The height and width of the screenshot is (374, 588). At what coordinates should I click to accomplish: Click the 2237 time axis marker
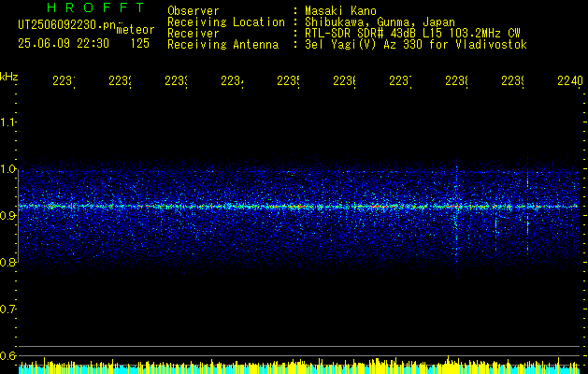pos(400,80)
